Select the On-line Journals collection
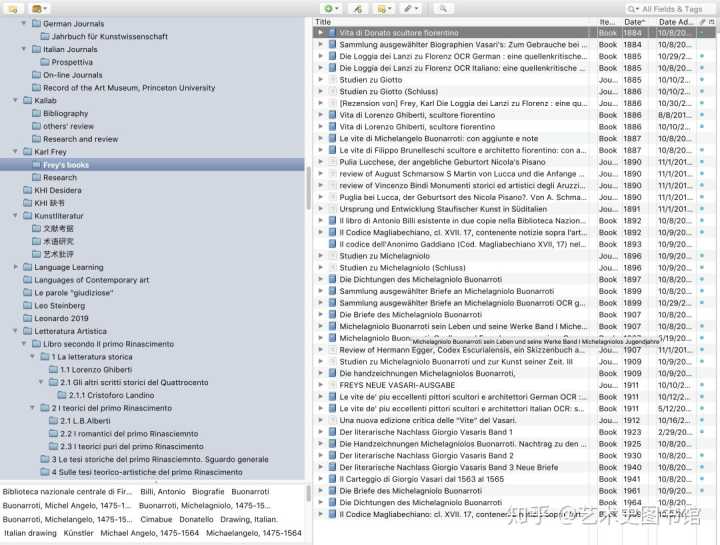Screen dimensions: 720x545 73,75
